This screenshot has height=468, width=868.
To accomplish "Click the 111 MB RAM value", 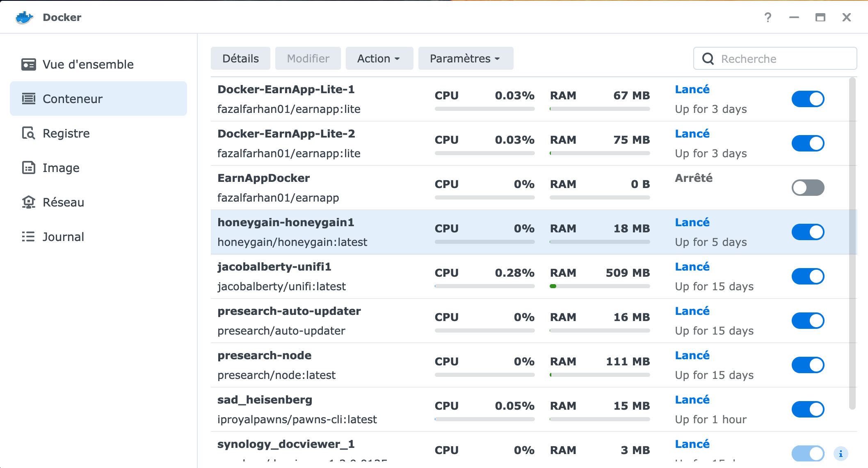I will (x=628, y=362).
